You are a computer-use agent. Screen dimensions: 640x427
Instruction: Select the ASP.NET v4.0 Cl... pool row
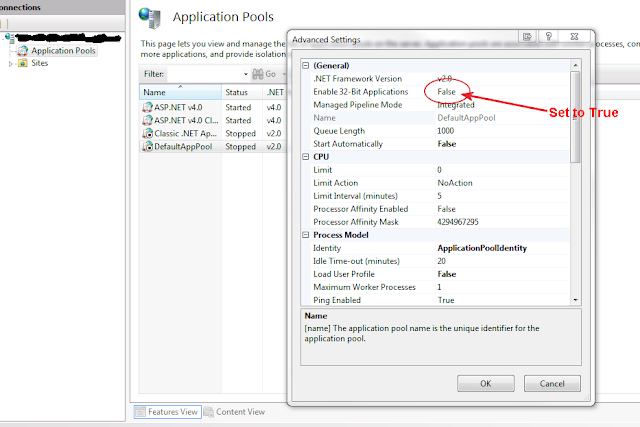[213, 120]
